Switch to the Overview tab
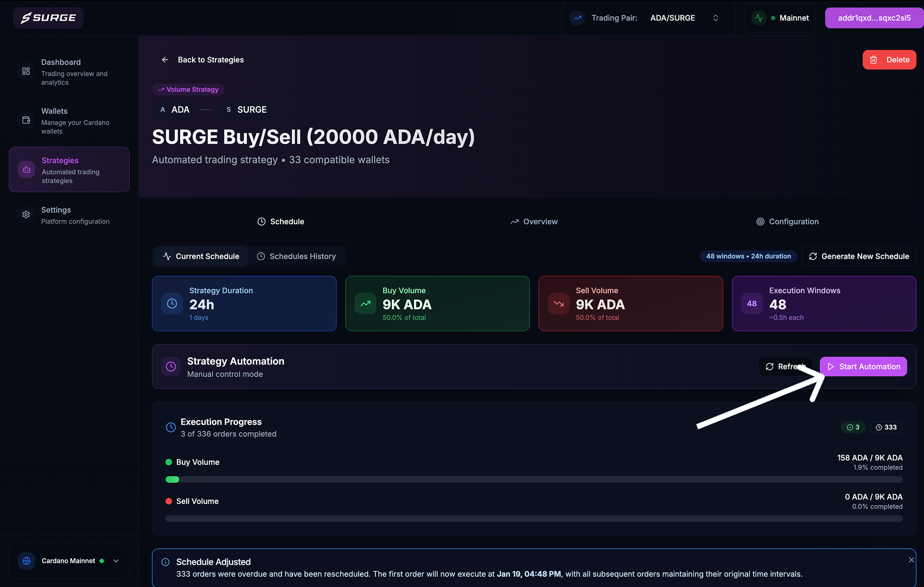Image resolution: width=924 pixels, height=587 pixels. point(534,222)
